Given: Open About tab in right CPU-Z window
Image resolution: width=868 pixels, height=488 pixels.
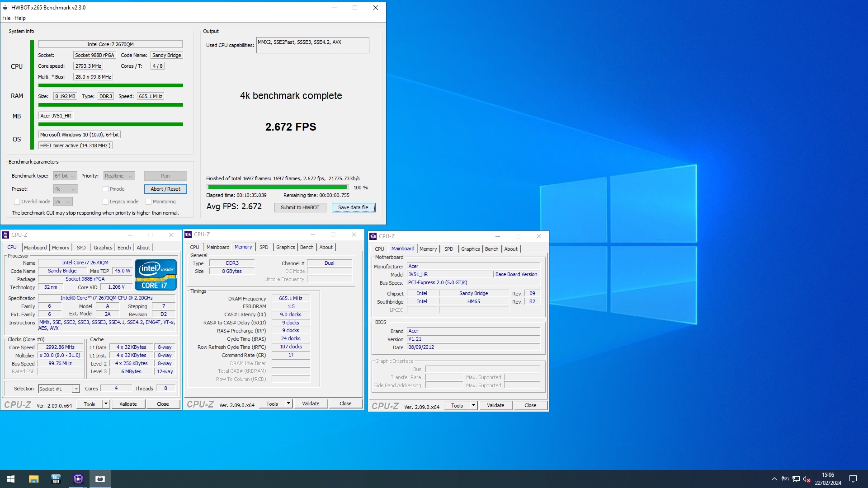Looking at the screenshot, I should coord(511,249).
